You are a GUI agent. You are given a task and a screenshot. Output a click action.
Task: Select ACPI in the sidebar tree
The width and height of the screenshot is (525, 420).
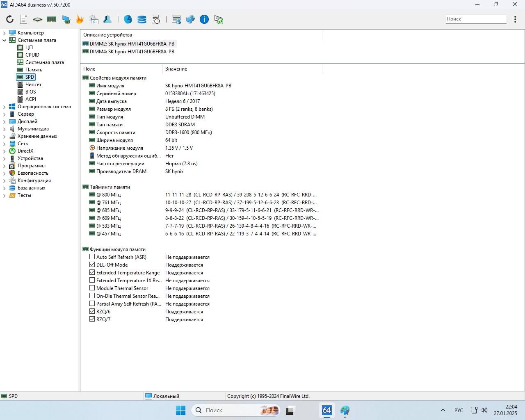31,99
